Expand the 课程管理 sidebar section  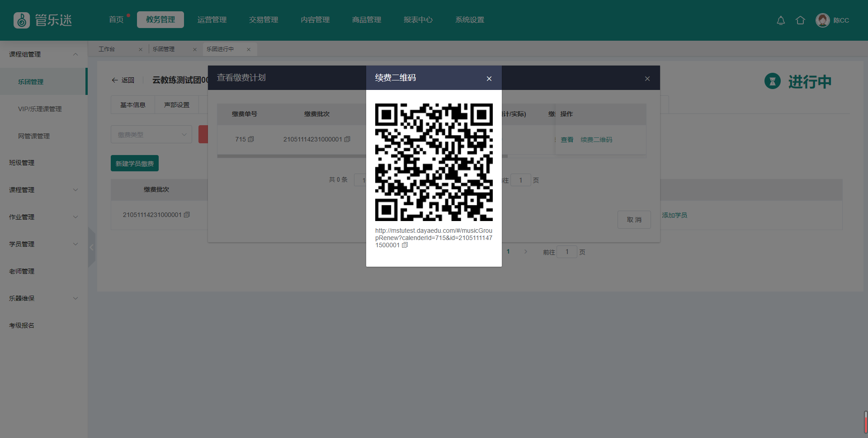75,190
